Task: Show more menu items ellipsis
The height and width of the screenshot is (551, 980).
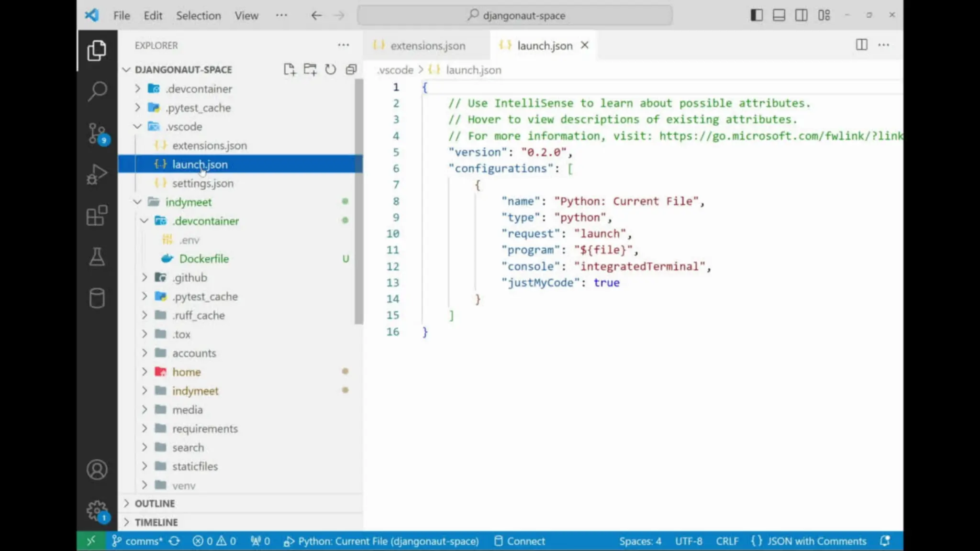Action: 281,15
